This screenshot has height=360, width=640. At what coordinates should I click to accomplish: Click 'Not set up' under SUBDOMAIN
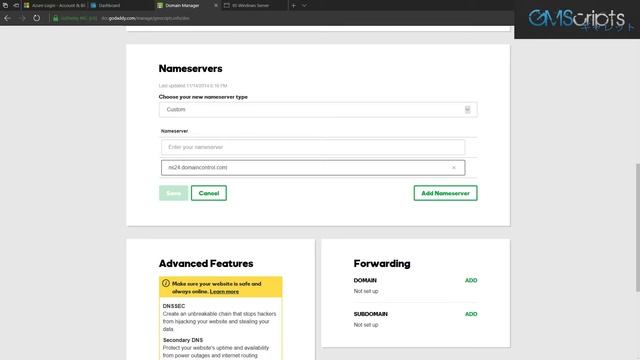(366, 324)
